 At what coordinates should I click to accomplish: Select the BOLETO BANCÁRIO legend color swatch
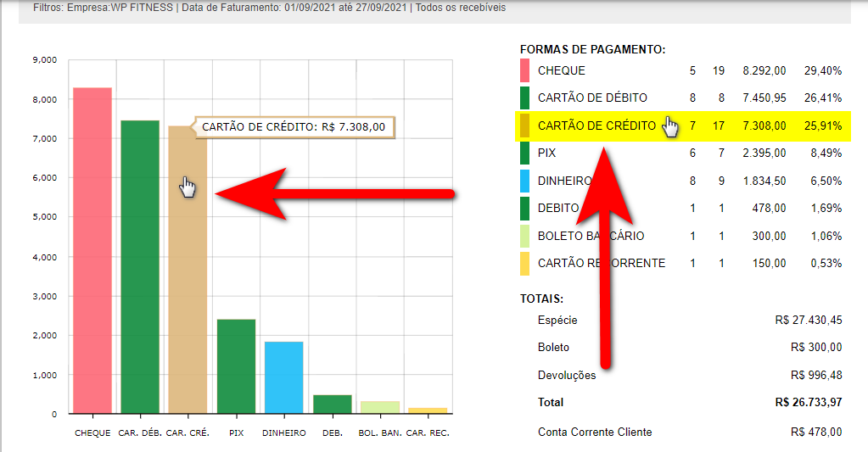click(524, 236)
